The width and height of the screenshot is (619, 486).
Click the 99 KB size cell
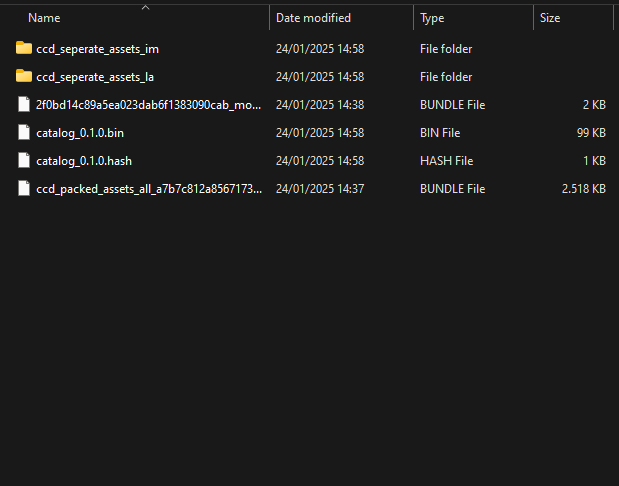tap(592, 132)
